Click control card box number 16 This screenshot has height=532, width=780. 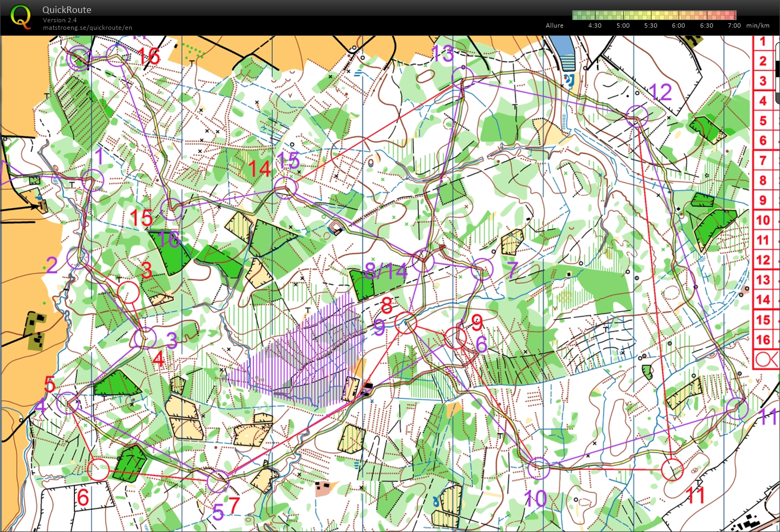[x=763, y=339]
